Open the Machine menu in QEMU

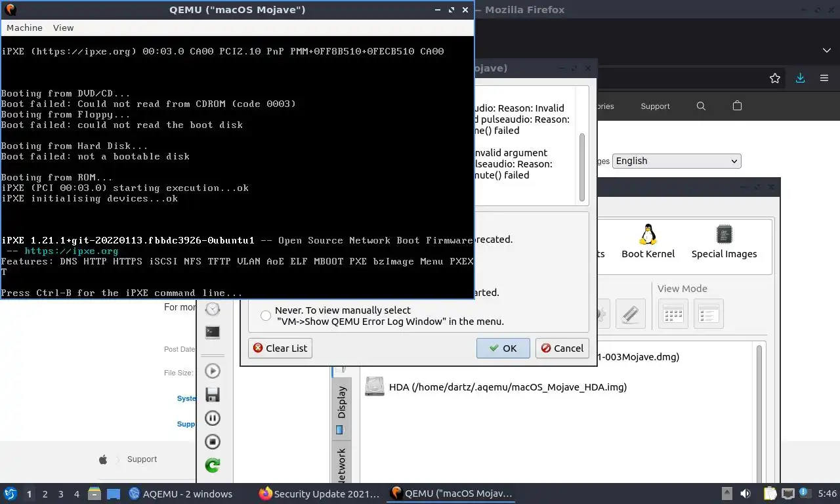click(x=24, y=28)
